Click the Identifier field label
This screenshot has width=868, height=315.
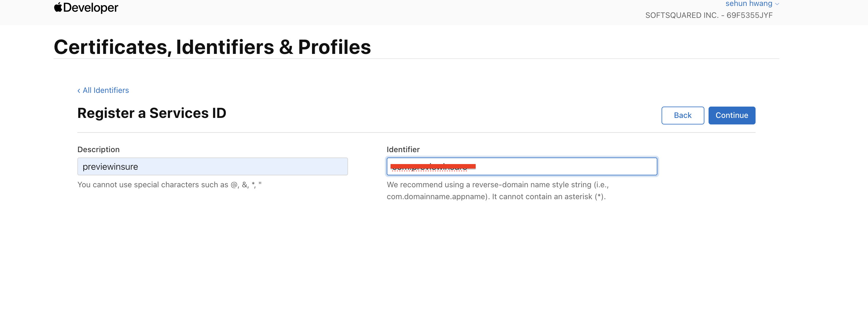click(403, 149)
